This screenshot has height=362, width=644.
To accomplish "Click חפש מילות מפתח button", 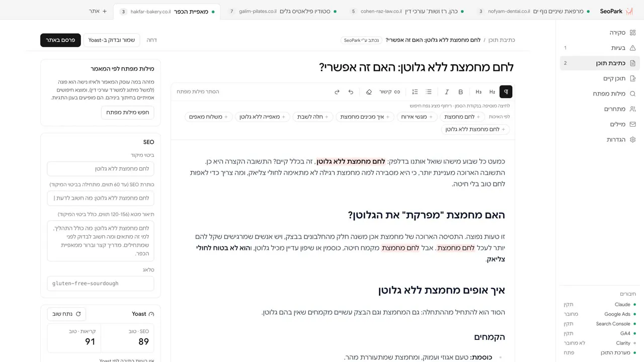I will (x=128, y=112).
